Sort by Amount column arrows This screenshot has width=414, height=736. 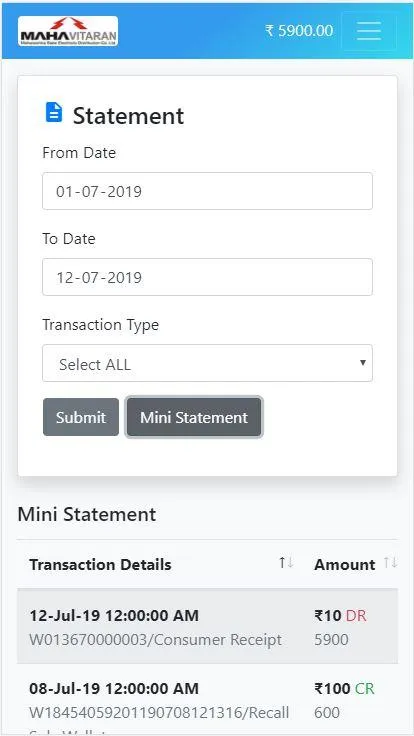pyautogui.click(x=391, y=562)
